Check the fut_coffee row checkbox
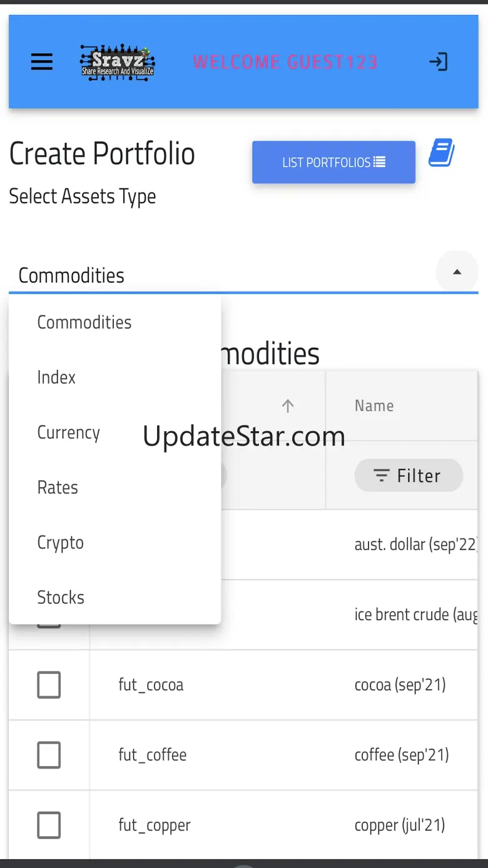Image resolution: width=488 pixels, height=868 pixels. pyautogui.click(x=49, y=755)
